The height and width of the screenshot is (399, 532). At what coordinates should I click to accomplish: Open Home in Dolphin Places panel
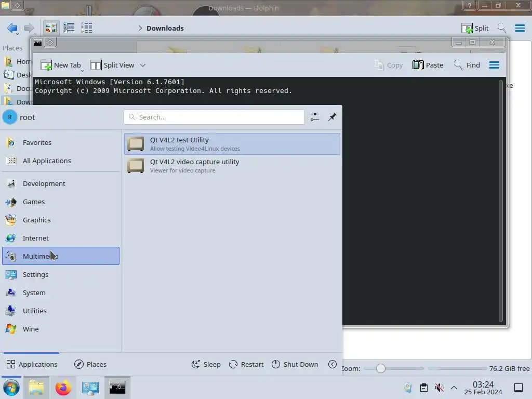pos(16,61)
